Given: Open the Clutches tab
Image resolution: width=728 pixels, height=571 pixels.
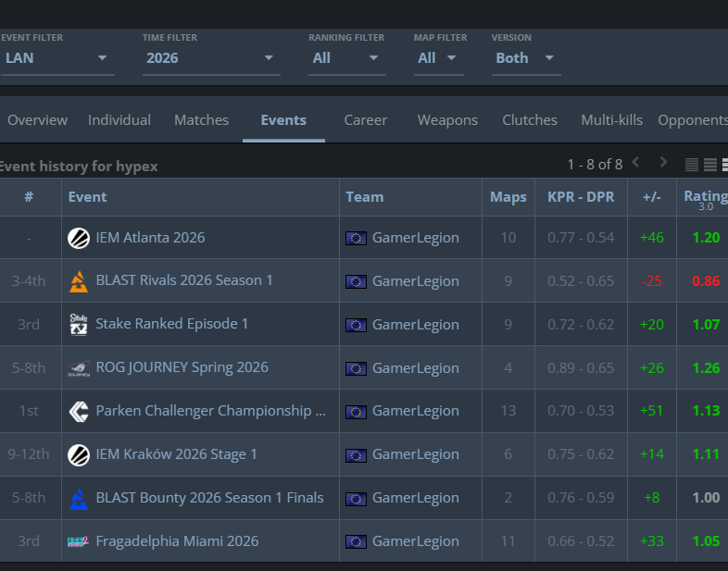Looking at the screenshot, I should tap(530, 120).
